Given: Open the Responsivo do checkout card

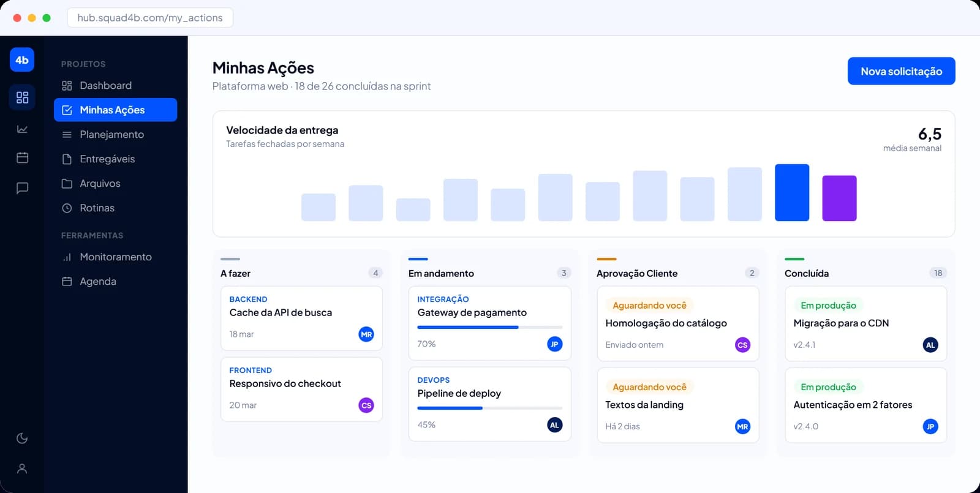Looking at the screenshot, I should [301, 390].
